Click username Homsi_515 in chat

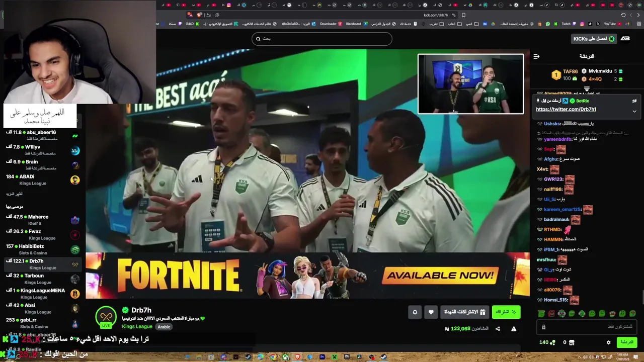pos(555,300)
